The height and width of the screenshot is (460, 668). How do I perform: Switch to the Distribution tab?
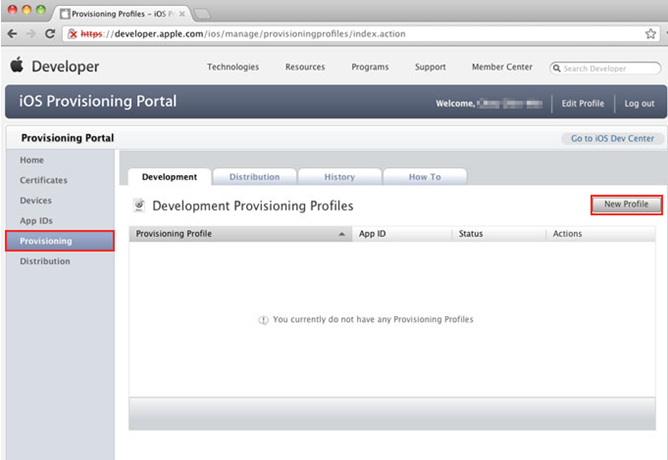(254, 177)
